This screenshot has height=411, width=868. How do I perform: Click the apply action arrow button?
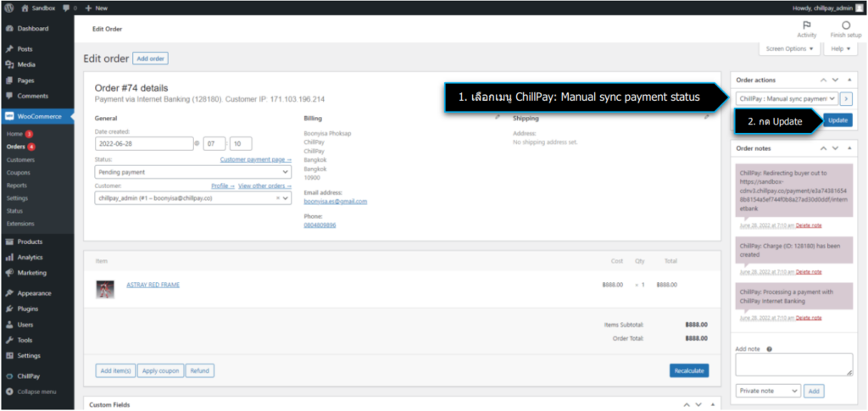point(846,98)
